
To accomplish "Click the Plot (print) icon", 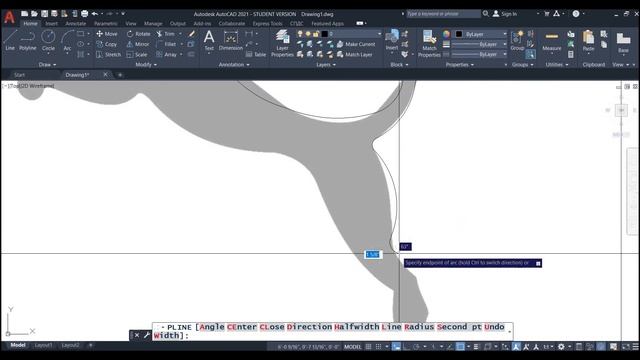I will click(84, 14).
